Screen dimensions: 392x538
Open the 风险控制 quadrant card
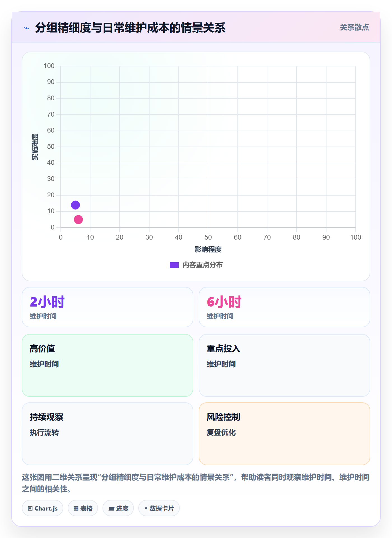click(284, 433)
